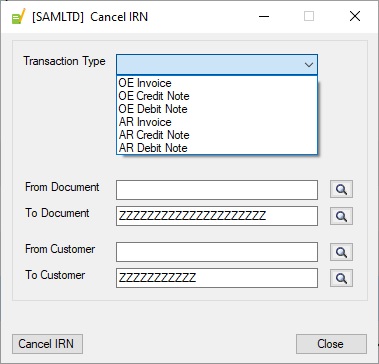379x364 pixels.
Task: Minimize the Cancel IRN window
Action: (x=264, y=16)
